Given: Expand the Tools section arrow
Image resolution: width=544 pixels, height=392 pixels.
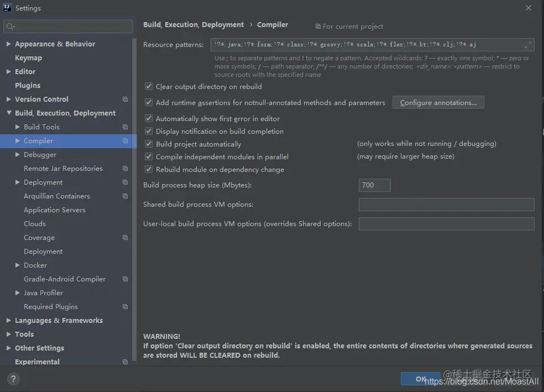Looking at the screenshot, I should click(x=9, y=334).
